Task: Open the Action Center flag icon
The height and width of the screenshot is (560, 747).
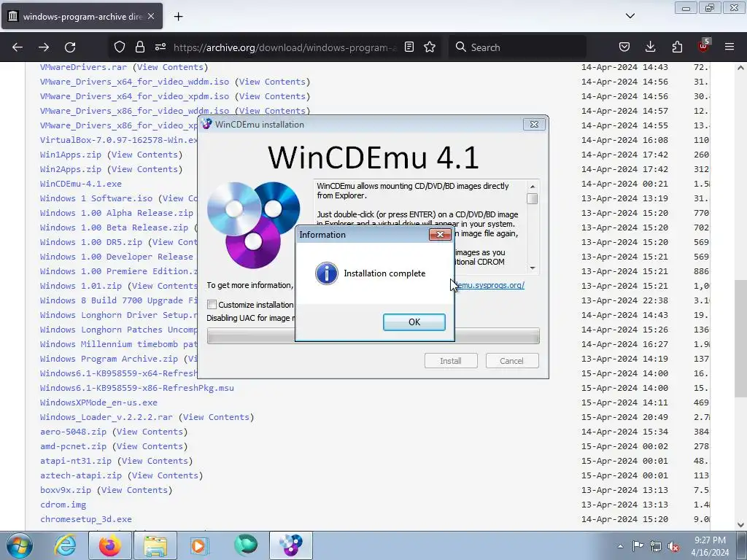Action: [638, 546]
